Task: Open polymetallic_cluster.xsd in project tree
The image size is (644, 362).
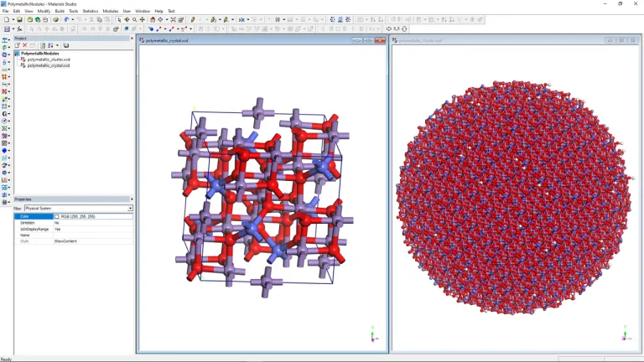Action: coord(49,59)
